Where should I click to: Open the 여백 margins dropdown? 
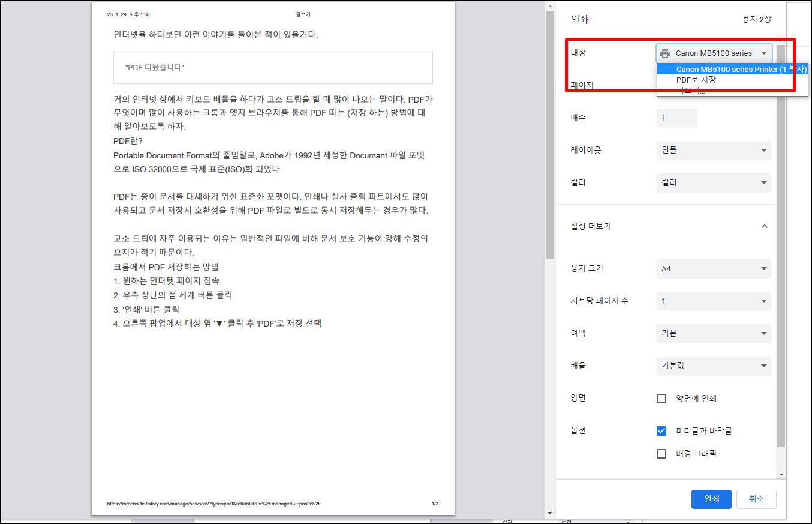(x=714, y=333)
